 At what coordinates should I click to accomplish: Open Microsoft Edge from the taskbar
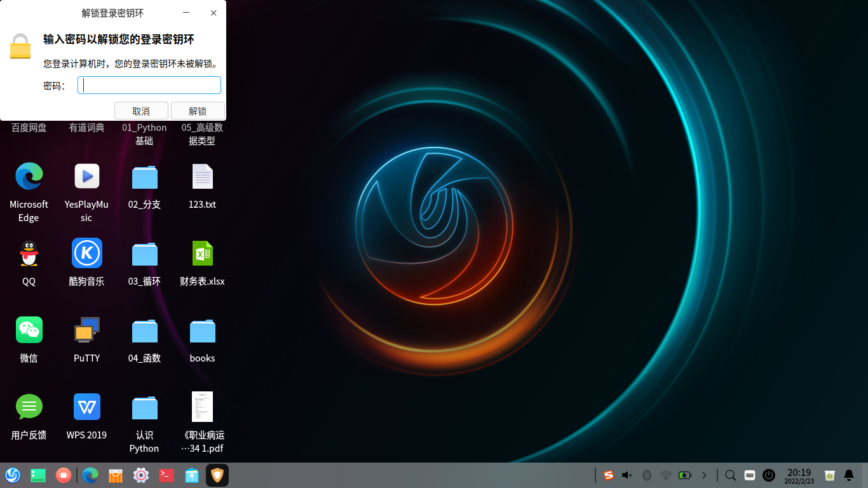(90, 475)
